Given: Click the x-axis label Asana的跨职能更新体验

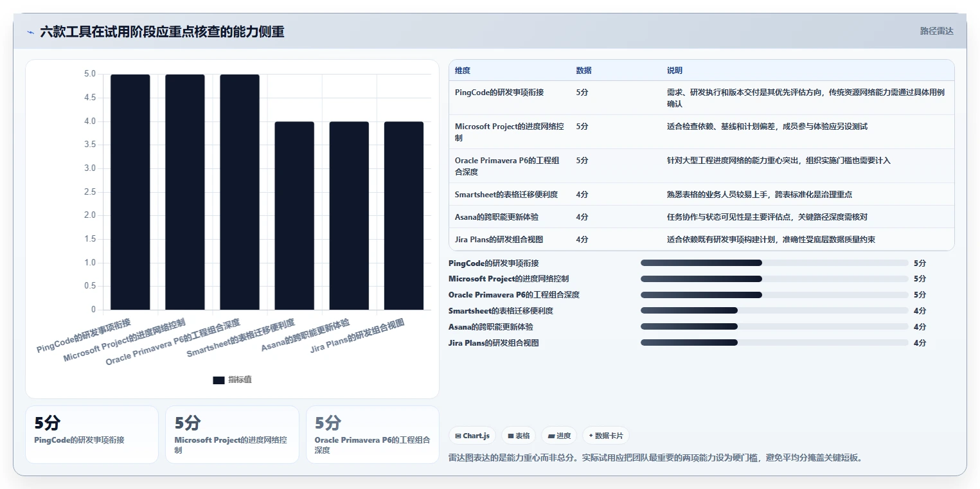Looking at the screenshot, I should point(305,335).
